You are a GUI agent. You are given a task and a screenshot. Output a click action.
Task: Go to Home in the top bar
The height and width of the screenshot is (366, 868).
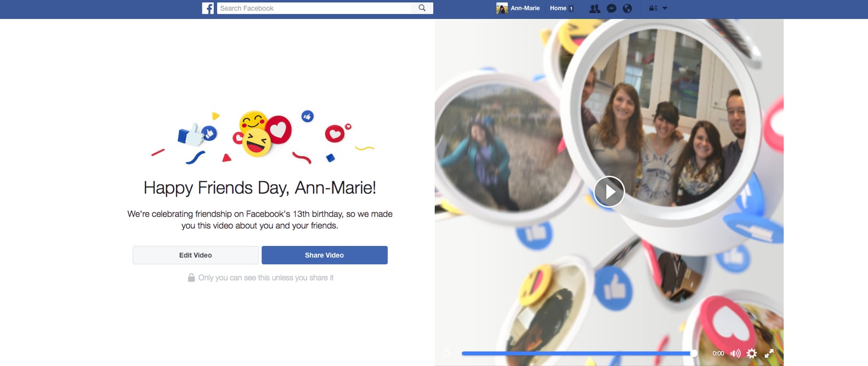coord(558,8)
